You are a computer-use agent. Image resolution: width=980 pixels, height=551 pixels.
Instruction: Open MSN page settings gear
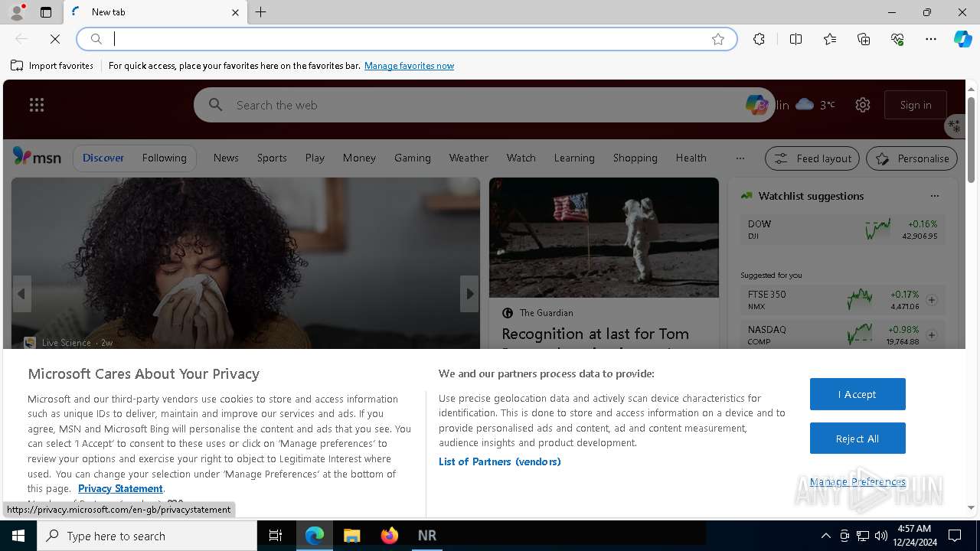coord(863,105)
